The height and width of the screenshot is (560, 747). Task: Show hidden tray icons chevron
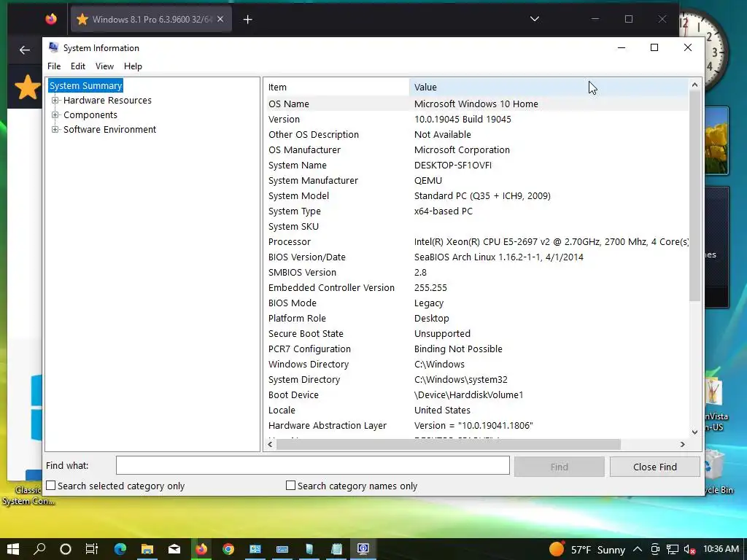coord(638,549)
